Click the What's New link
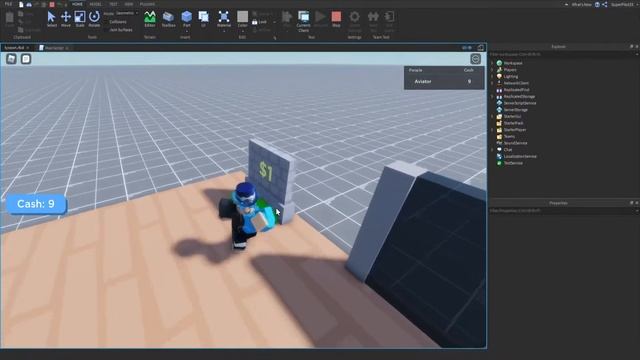Viewport: 640px width, 360px height. coord(581,4)
